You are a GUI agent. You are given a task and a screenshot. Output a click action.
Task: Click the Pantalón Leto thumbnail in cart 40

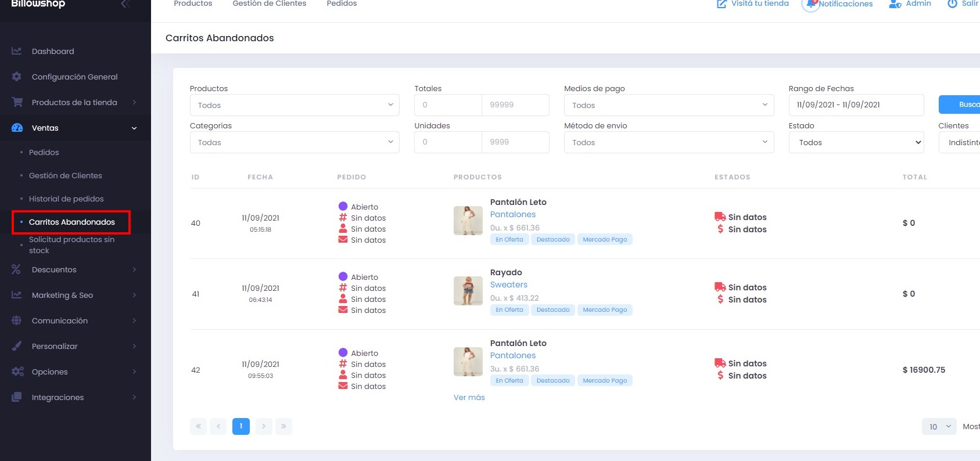(468, 221)
